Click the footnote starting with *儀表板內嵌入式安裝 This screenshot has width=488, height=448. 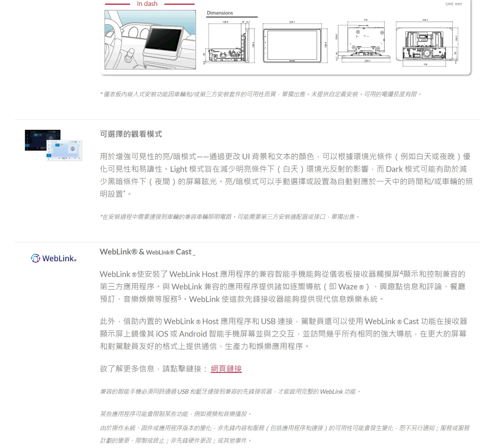pyautogui.click(x=261, y=94)
